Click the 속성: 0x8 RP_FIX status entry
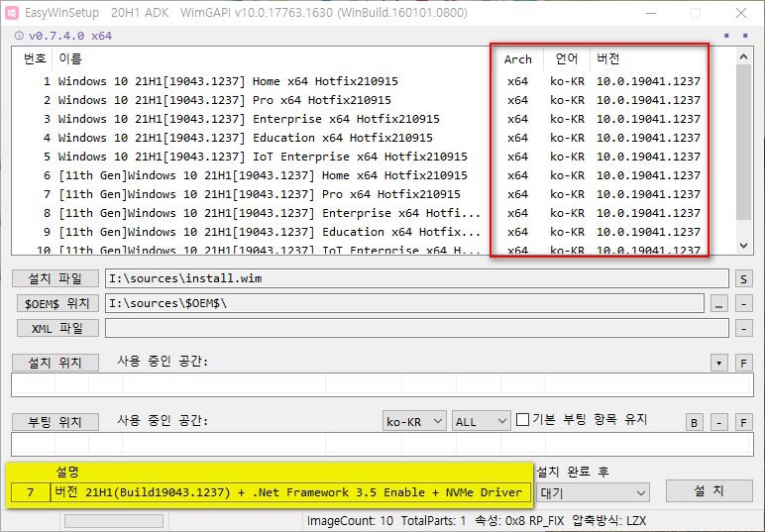The image size is (765, 532). (519, 521)
